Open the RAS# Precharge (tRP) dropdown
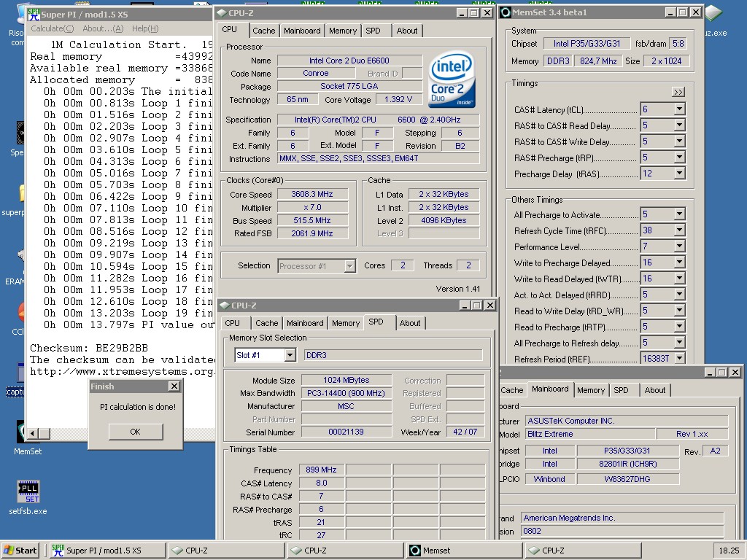Image resolution: width=747 pixels, height=560 pixels. pos(679,157)
